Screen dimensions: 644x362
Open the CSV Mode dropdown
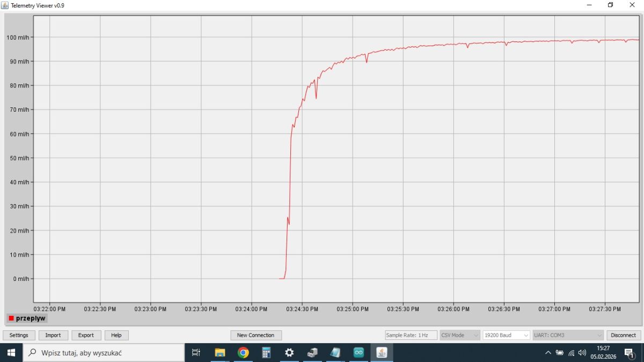point(460,335)
